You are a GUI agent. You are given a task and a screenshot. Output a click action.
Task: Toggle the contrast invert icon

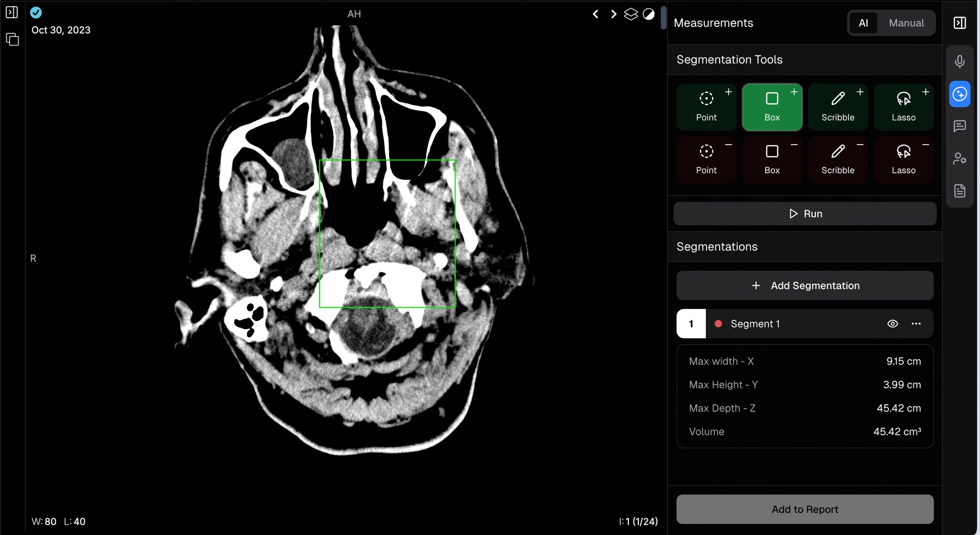tap(649, 14)
